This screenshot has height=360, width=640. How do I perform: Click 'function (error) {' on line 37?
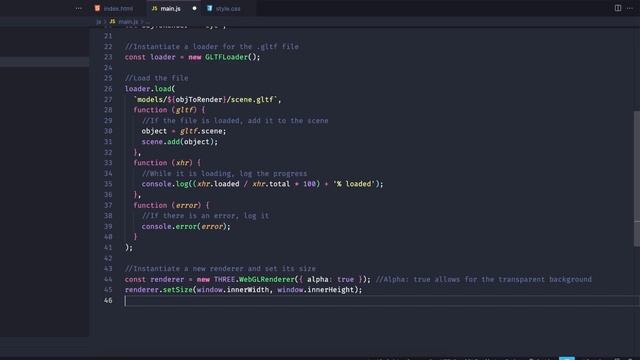click(171, 205)
